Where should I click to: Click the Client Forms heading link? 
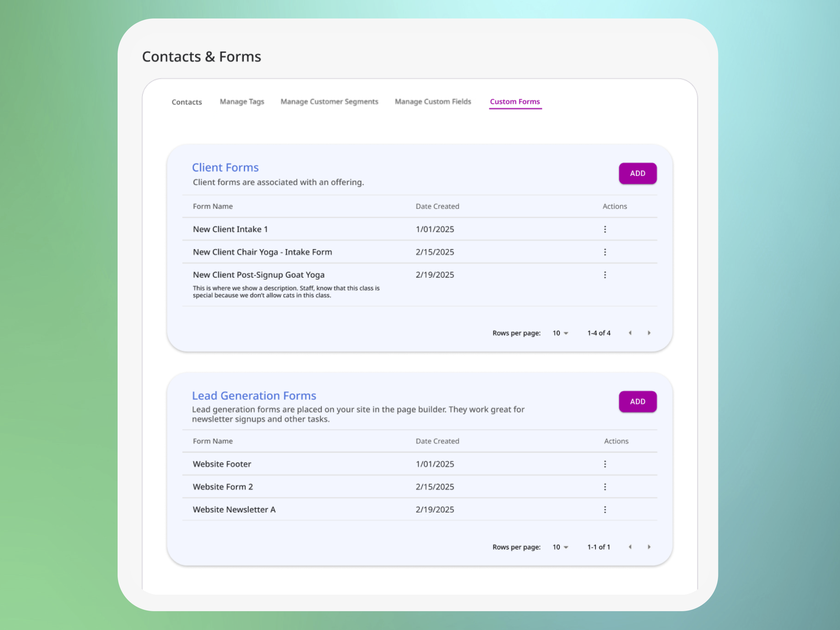pos(225,167)
